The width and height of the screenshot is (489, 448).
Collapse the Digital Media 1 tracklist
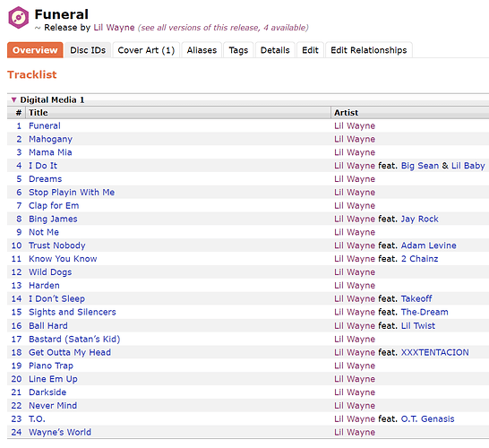click(x=13, y=99)
